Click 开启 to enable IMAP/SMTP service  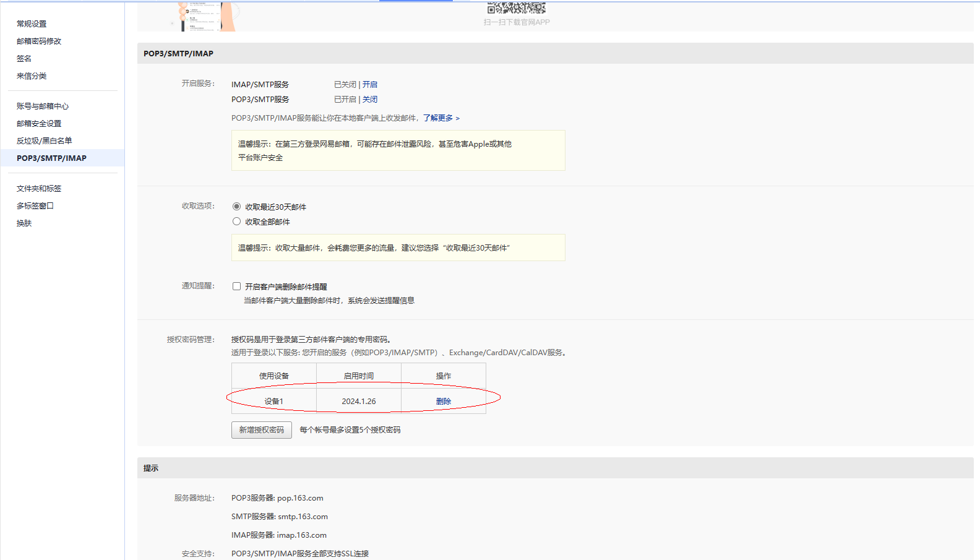pyautogui.click(x=370, y=85)
